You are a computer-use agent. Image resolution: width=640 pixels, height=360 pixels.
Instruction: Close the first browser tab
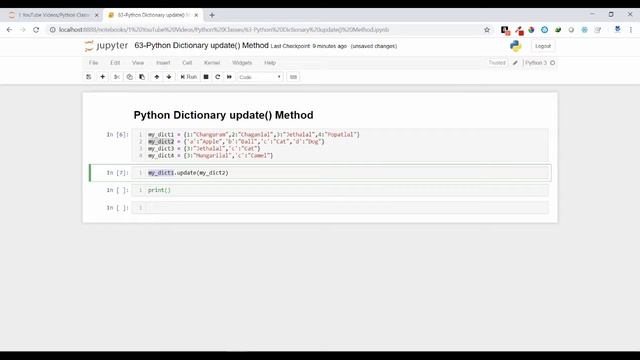[97, 15]
